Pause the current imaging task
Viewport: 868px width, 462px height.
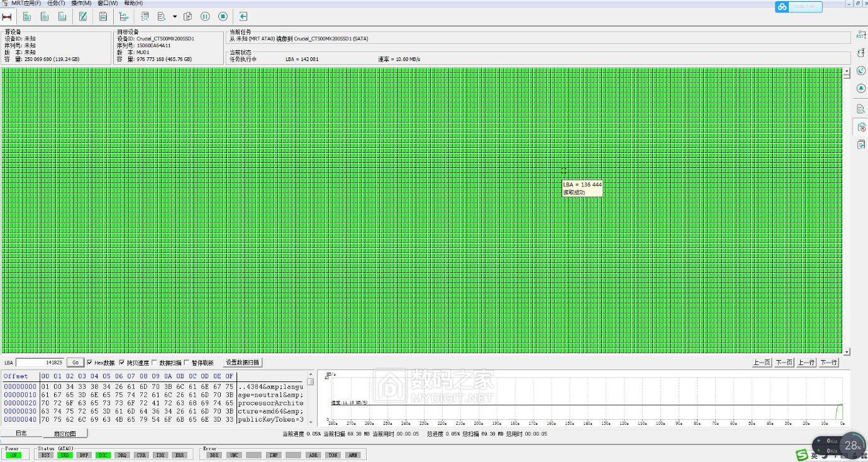coord(205,16)
